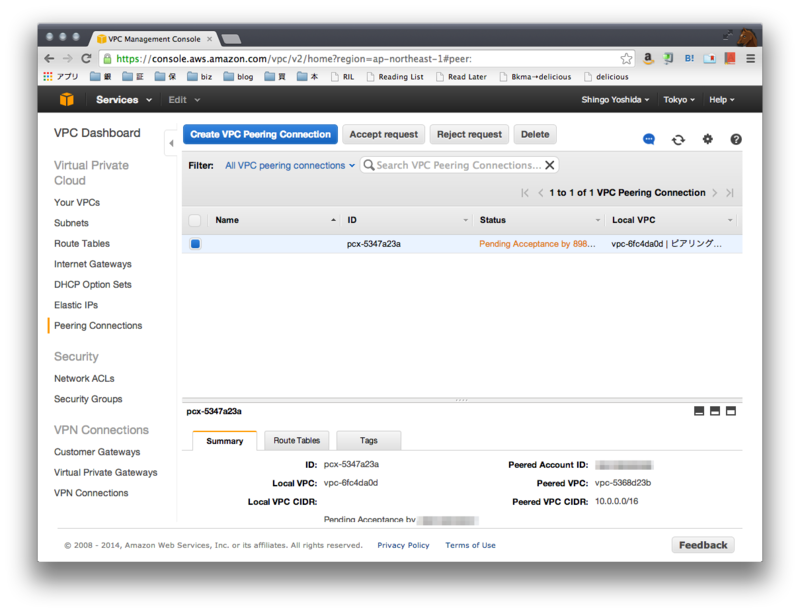The image size is (800, 614).
Task: Open the Tokyo region selector
Action: pos(679,100)
